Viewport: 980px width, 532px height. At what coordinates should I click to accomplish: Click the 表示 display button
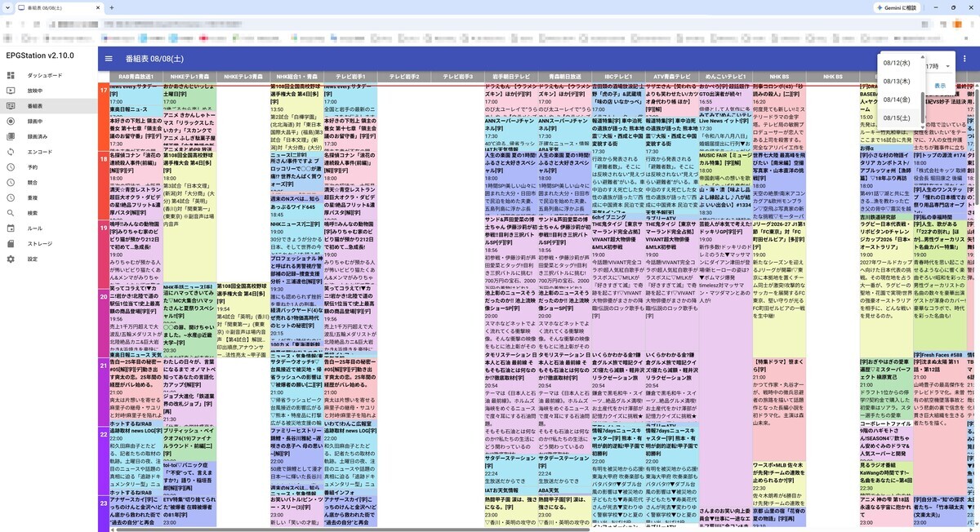(940, 86)
